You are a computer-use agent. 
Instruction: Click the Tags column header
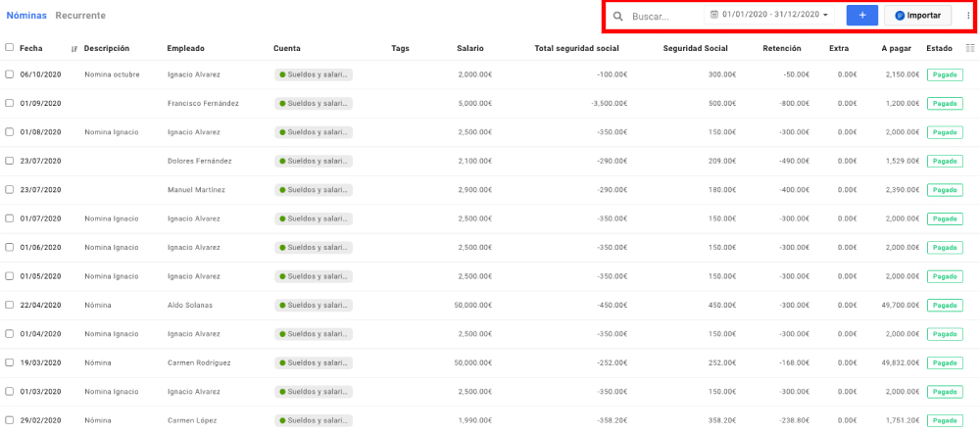400,48
